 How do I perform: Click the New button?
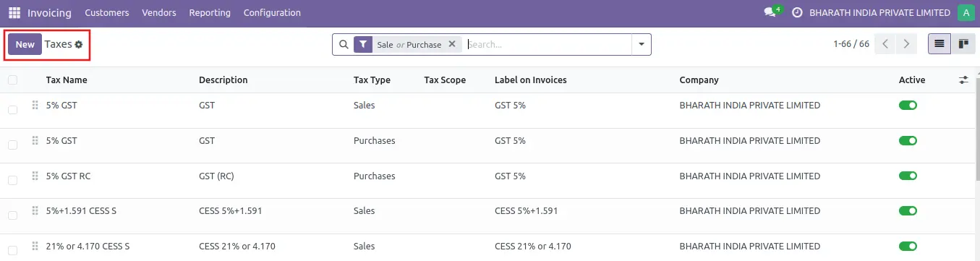25,45
